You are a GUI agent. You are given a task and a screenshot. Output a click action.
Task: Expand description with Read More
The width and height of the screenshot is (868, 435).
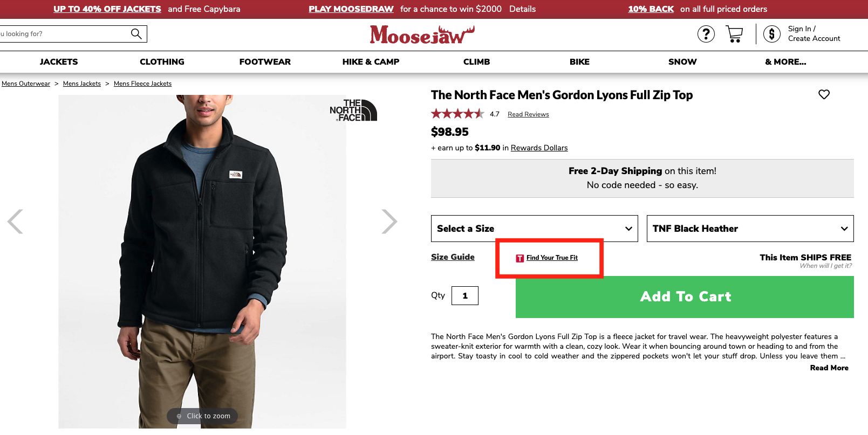tap(829, 368)
